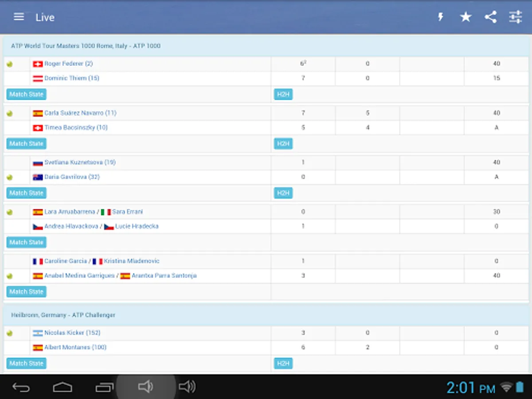Tap serving ball icon beside Anabel Medina Garrigues
The height and width of the screenshot is (399, 532).
(x=10, y=276)
